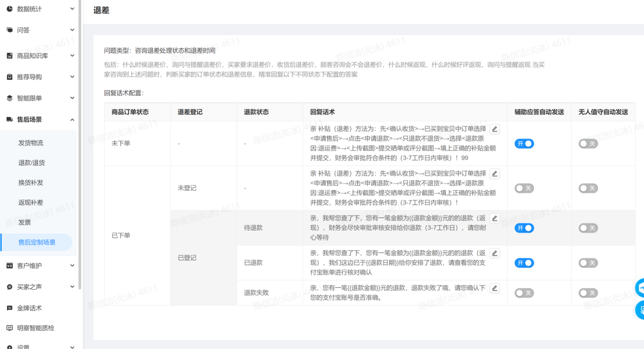Viewport: 644px width, 349px height.
Task: Turn off 辅助应答自动发送 for 待退款 row
Action: point(524,228)
